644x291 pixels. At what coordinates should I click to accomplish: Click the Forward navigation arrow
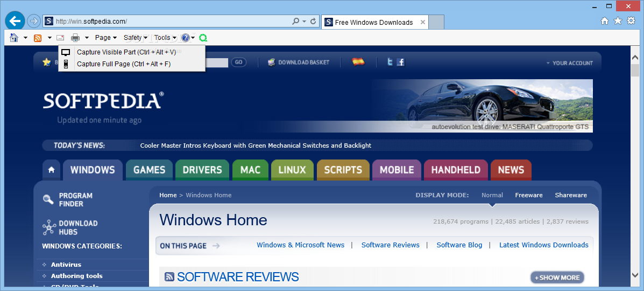(34, 21)
